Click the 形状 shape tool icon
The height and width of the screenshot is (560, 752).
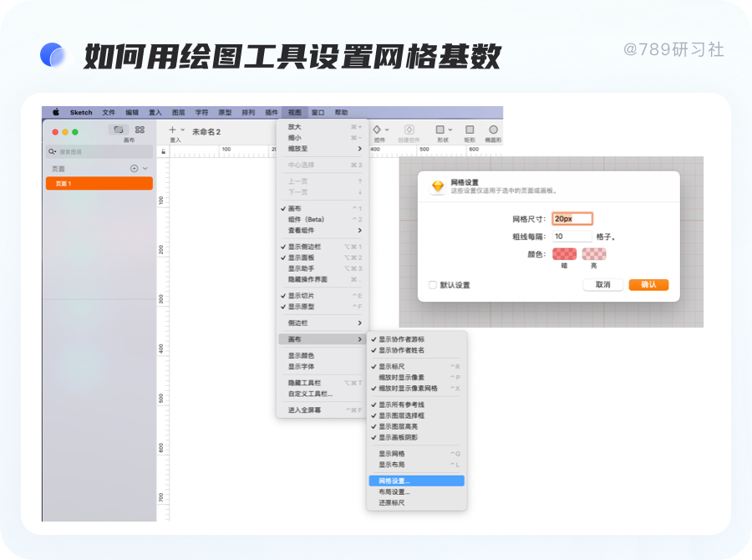(440, 130)
